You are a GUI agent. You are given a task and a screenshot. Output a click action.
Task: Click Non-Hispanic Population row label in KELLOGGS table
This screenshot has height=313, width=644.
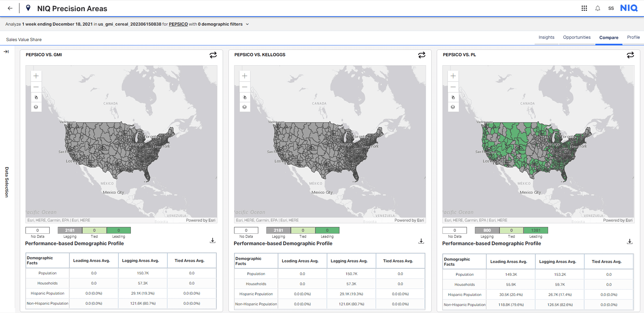pyautogui.click(x=256, y=304)
